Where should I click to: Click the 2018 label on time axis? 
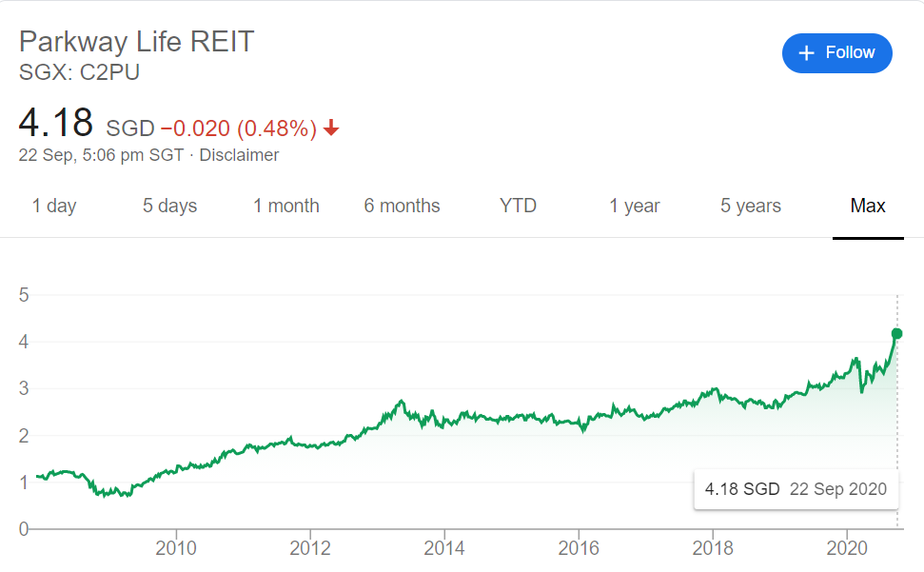(x=713, y=548)
